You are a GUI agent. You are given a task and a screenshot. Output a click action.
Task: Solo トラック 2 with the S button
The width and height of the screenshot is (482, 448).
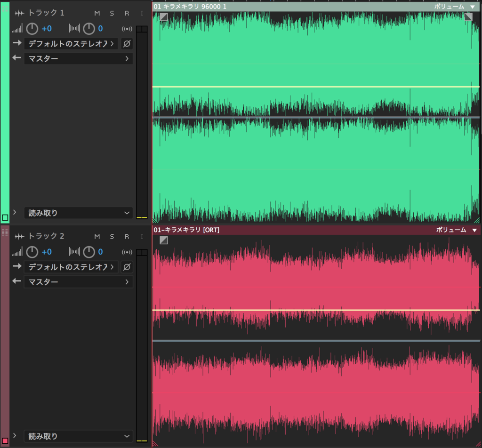point(112,237)
